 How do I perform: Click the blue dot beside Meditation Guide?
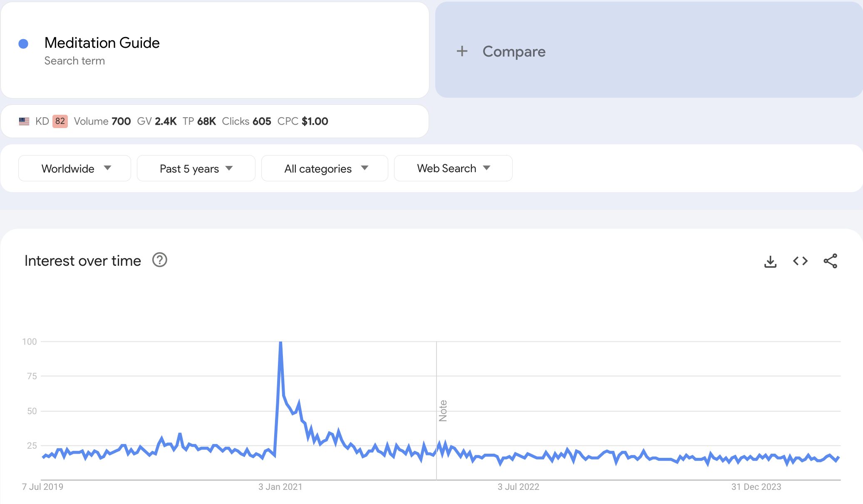(x=23, y=44)
